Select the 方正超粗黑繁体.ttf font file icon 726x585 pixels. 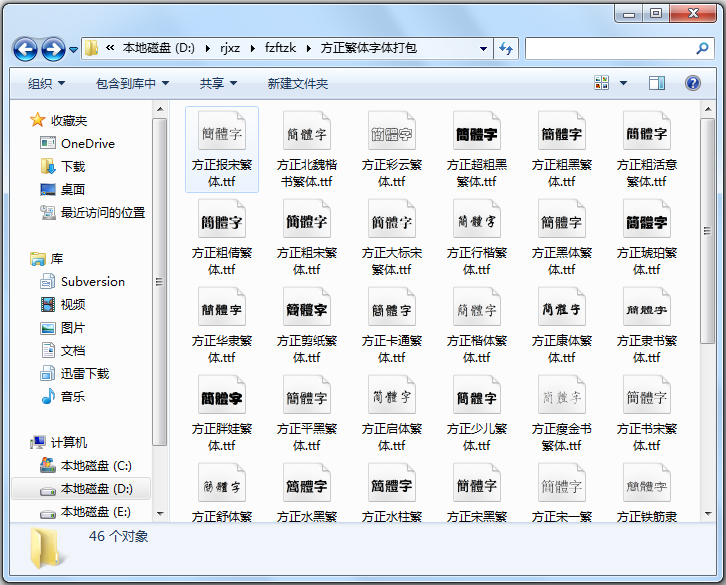click(x=477, y=133)
